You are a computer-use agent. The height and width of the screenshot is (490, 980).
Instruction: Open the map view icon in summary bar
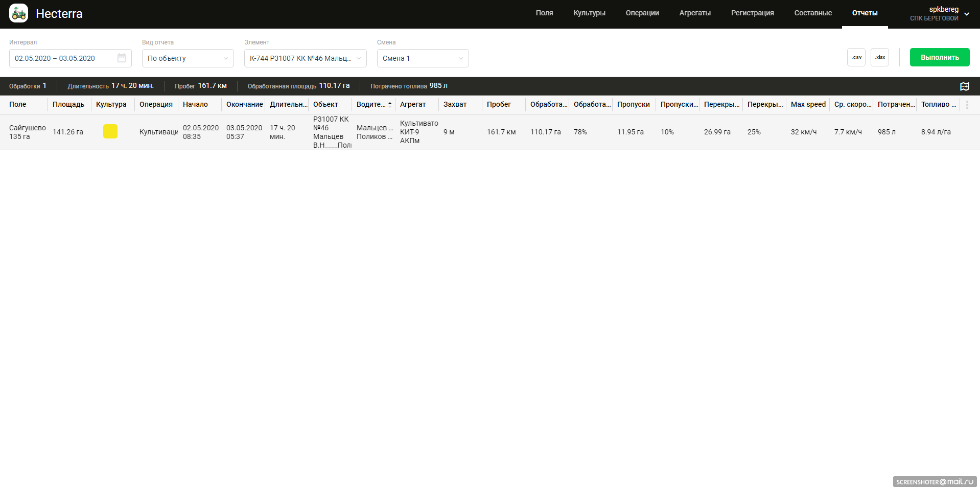coord(964,86)
